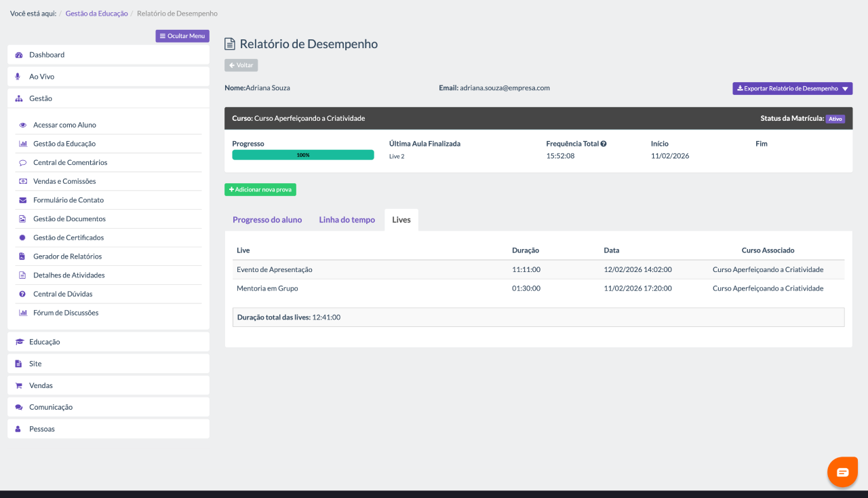Switch to Progresso do aluno tab
Viewport: 868px width, 498px height.
267,220
